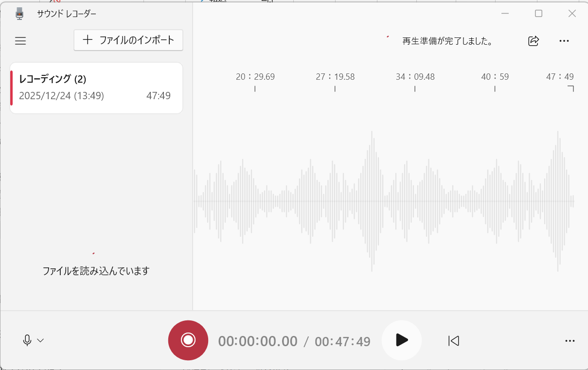Screen dimensions: 588x370
Task: Open the hamburger navigation menu
Action: point(20,41)
